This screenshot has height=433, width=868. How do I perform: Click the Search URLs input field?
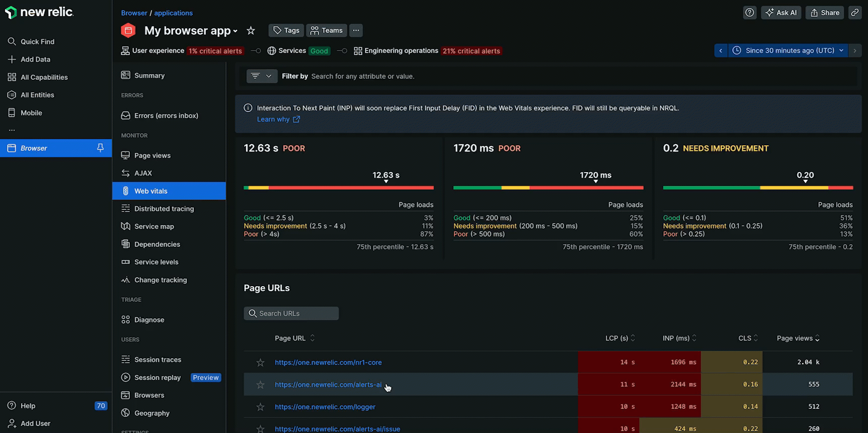click(292, 313)
